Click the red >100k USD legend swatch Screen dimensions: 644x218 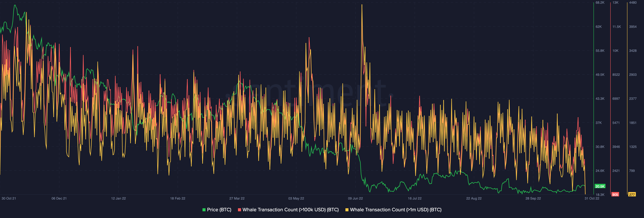click(x=239, y=210)
